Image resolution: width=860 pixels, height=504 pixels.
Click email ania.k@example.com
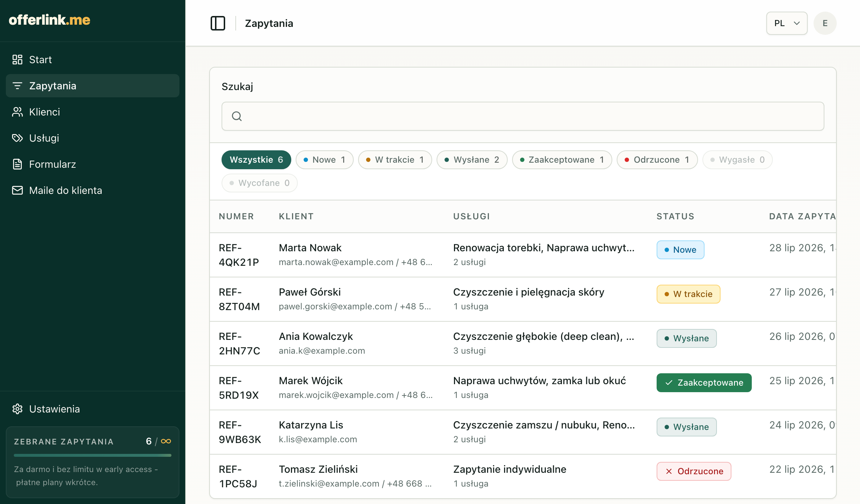click(322, 351)
